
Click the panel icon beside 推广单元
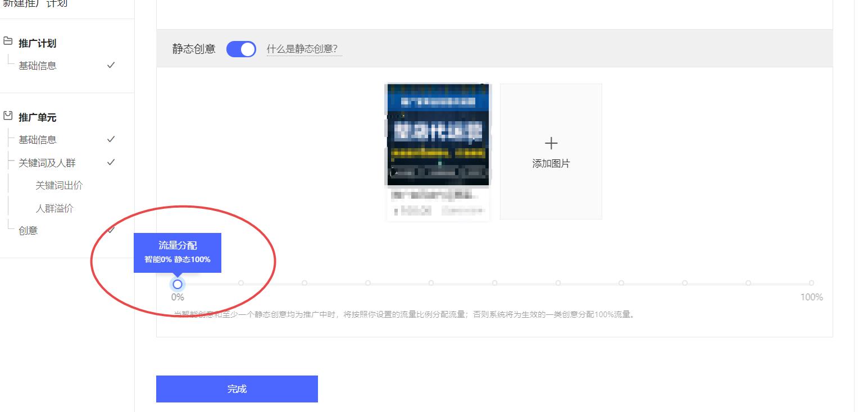(7, 117)
